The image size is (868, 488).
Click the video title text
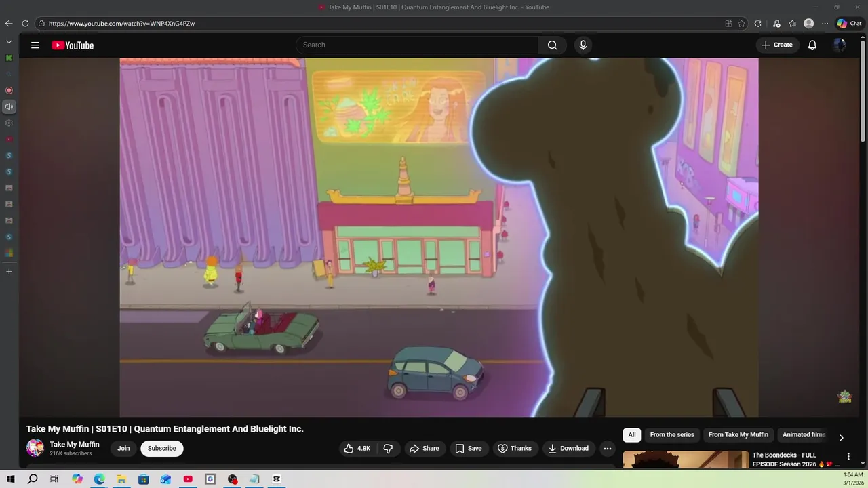point(165,429)
